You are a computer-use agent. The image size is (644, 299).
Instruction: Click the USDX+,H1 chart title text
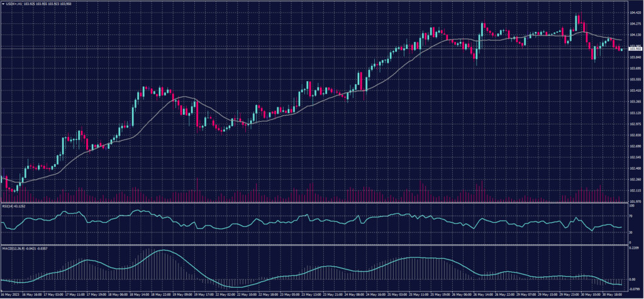14,4
